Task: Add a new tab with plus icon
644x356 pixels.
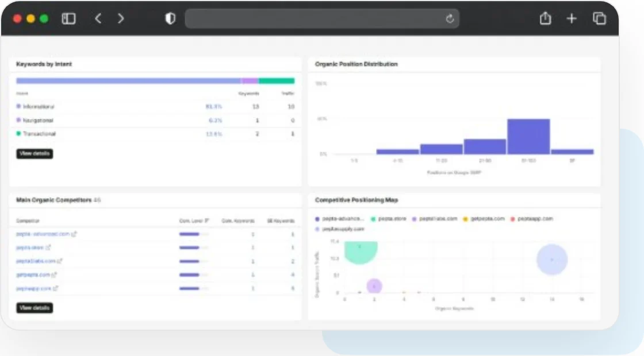Action: 572,18
